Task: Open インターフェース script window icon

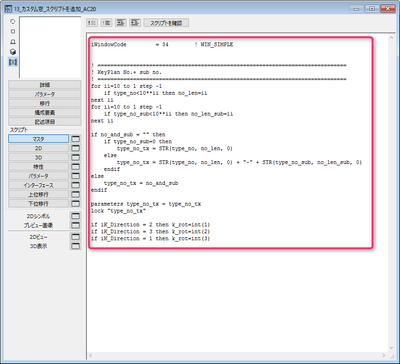Action: [x=76, y=185]
